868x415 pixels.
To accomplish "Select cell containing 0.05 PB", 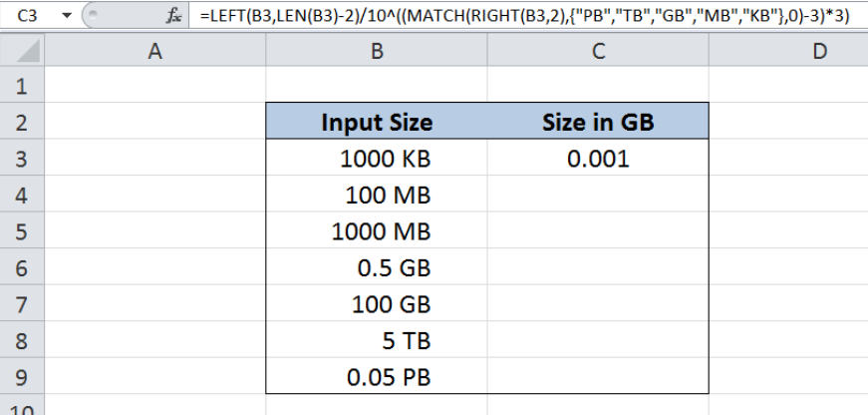I will 377,376.
